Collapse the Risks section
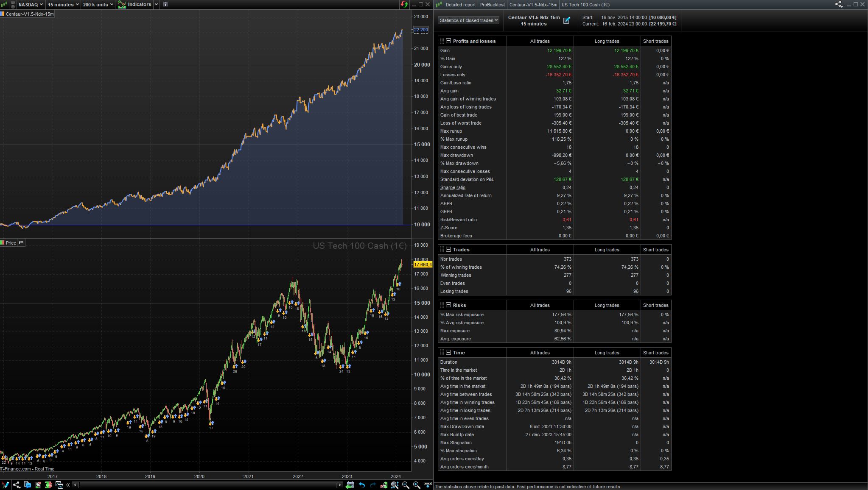This screenshot has height=490, width=868. tap(448, 305)
